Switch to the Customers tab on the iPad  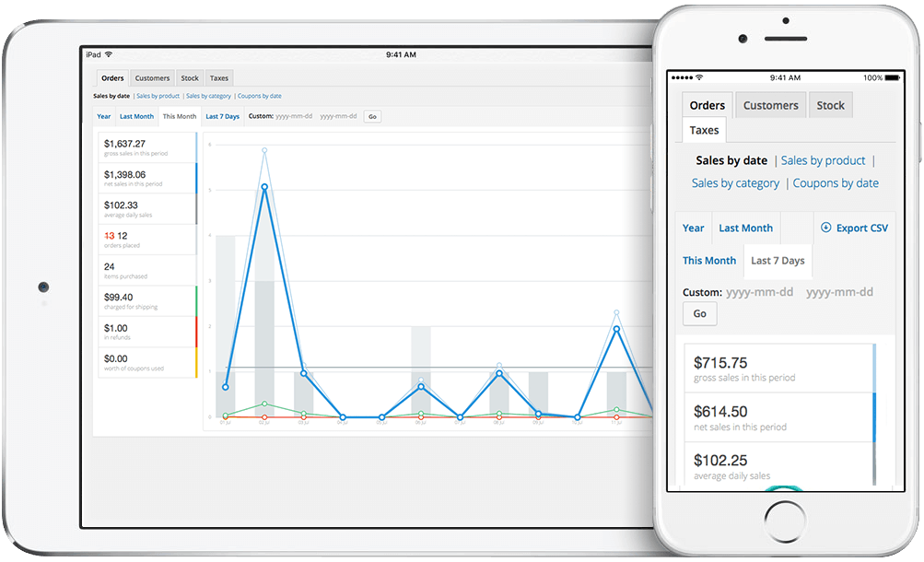(x=151, y=77)
